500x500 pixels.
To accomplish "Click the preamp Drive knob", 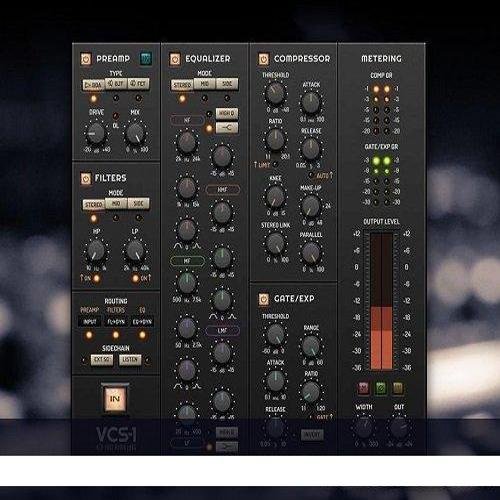I will click(96, 133).
